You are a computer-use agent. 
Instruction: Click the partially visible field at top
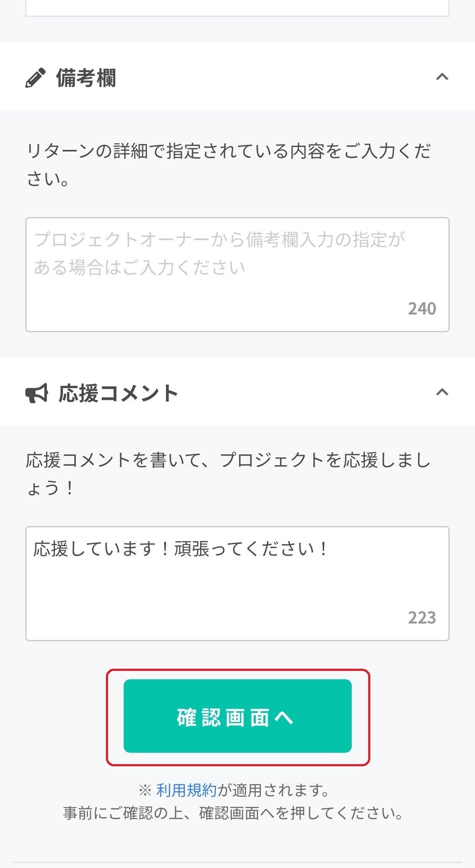(237, 8)
